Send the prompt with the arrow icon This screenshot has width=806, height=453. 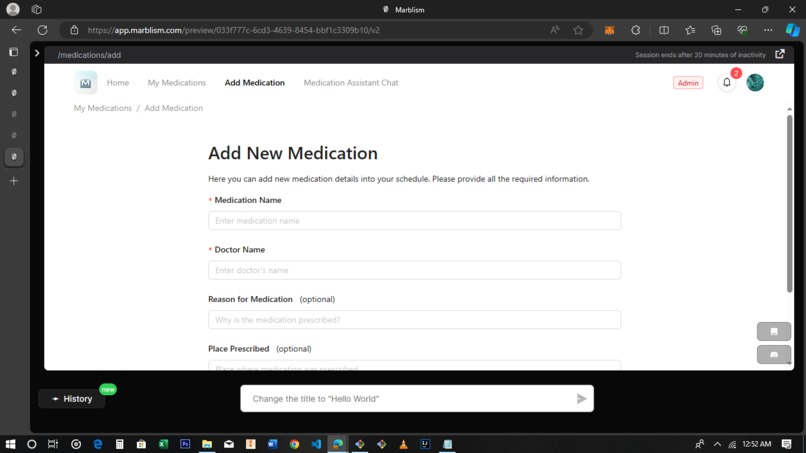[x=581, y=398]
